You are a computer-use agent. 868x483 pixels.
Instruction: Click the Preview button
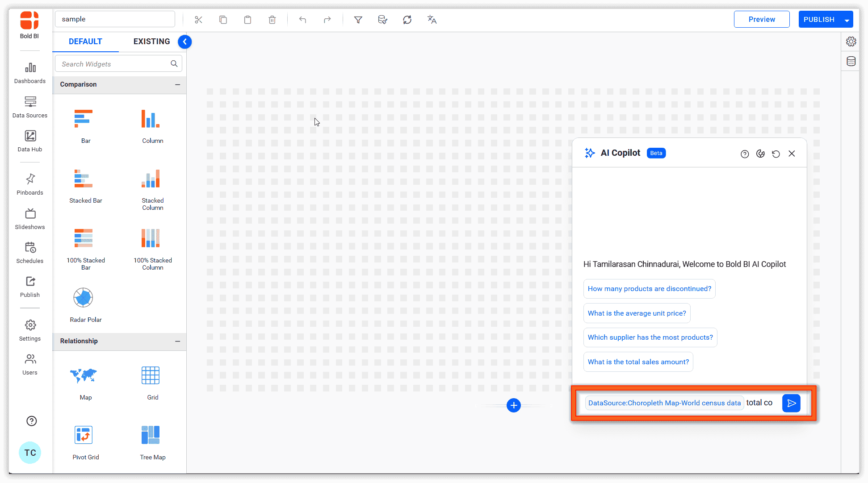761,19
